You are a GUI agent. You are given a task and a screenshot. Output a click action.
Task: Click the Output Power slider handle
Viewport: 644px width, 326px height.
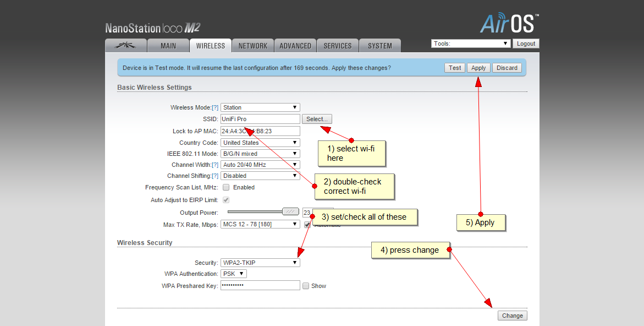290,211
